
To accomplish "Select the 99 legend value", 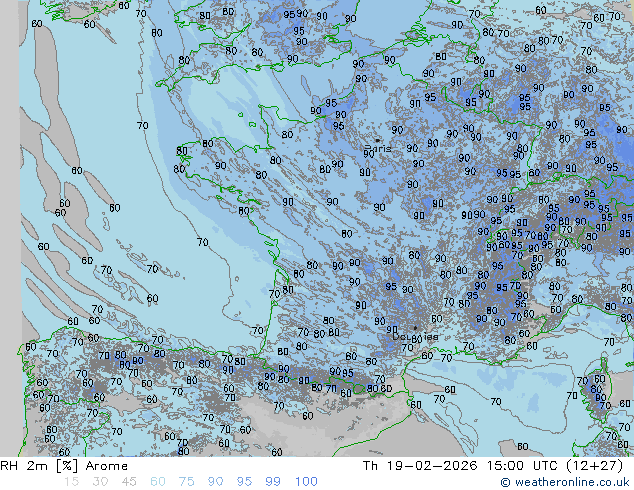I will click(273, 482).
